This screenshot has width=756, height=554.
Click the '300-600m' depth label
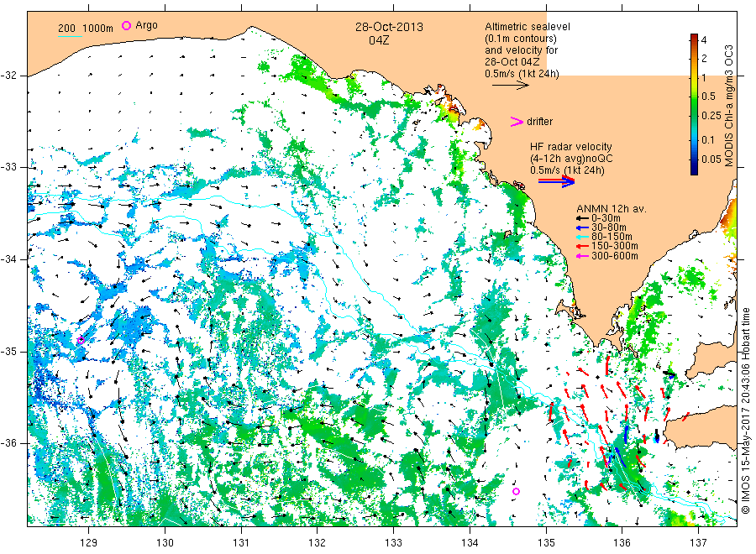click(614, 256)
